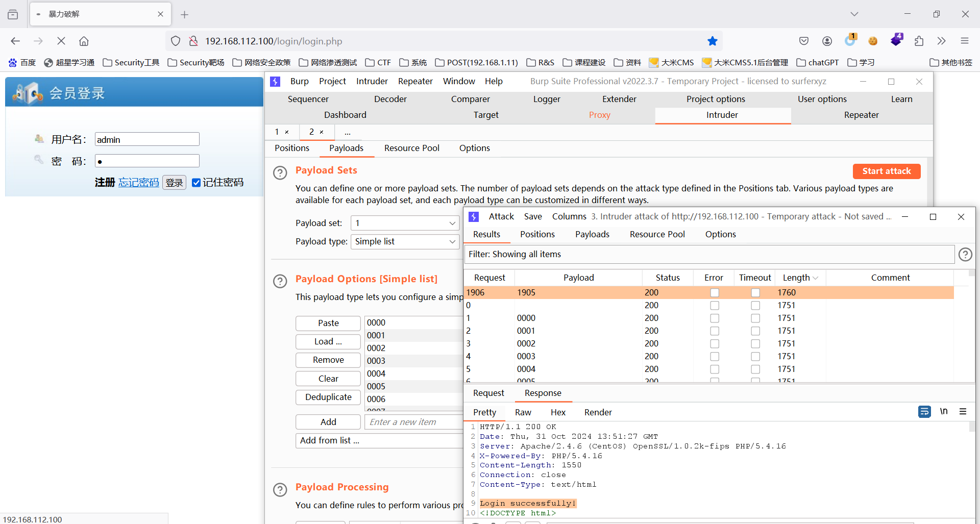Expand the Payload set dropdown

pyautogui.click(x=405, y=223)
